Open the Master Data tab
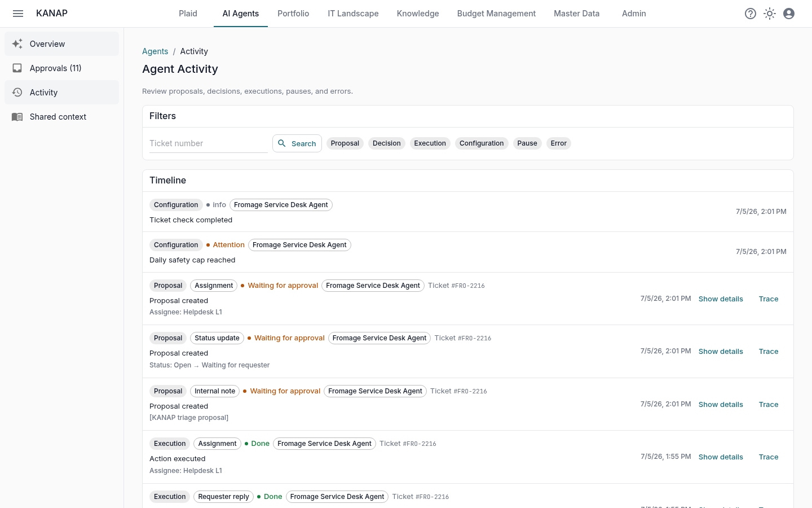The height and width of the screenshot is (508, 812). (576, 14)
